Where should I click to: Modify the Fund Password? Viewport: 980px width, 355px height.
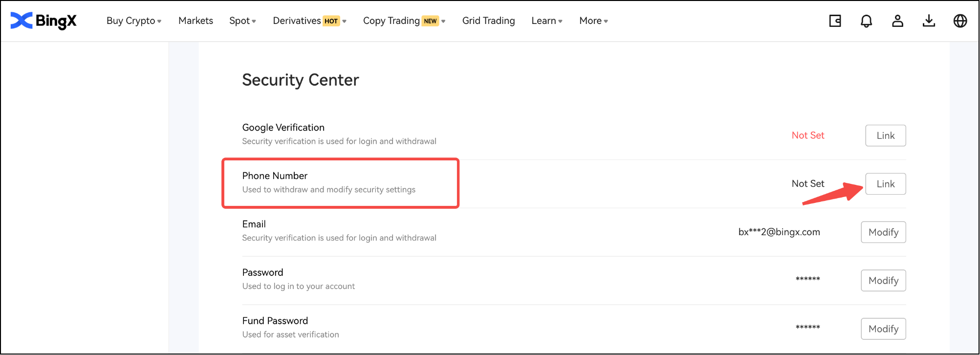pos(883,329)
